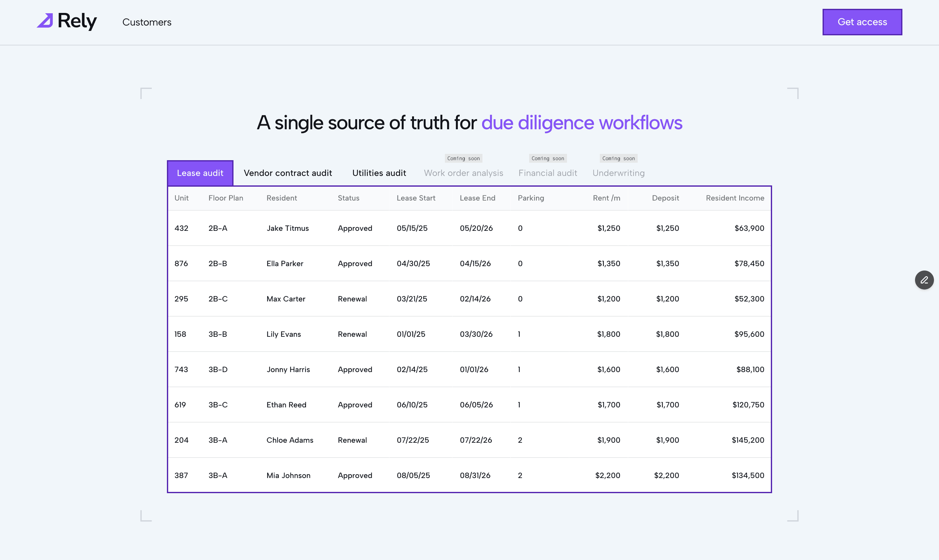Image resolution: width=939 pixels, height=560 pixels.
Task: Select the Ella Parker resident cell
Action: tap(285, 264)
